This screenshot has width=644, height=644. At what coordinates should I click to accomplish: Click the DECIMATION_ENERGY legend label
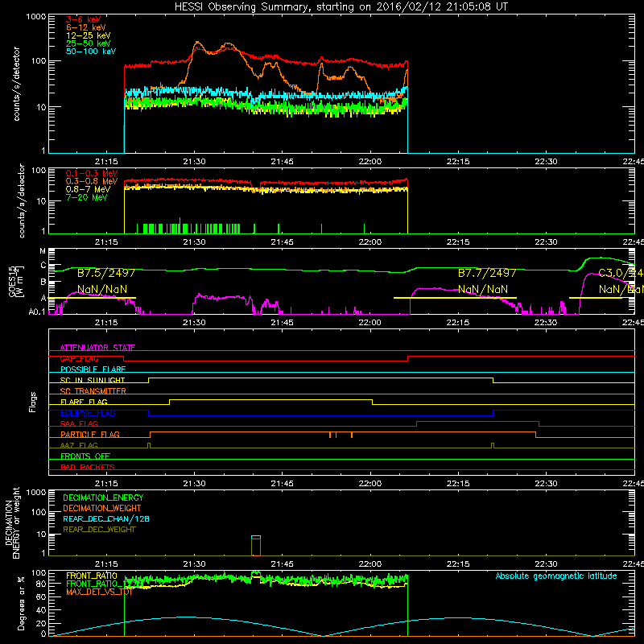103,497
